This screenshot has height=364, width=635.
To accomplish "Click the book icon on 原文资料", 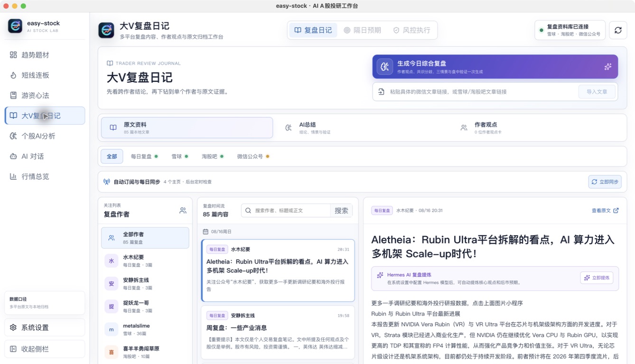I will point(113,127).
